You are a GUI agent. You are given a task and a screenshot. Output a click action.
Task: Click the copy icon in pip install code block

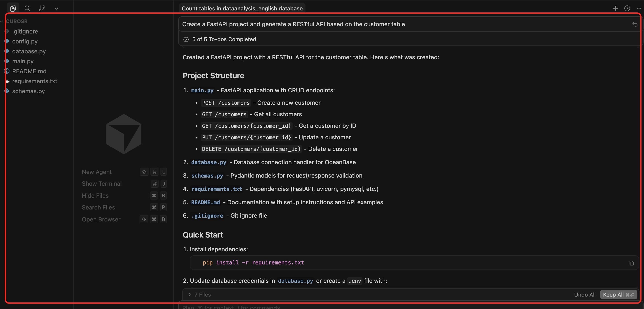(631, 263)
